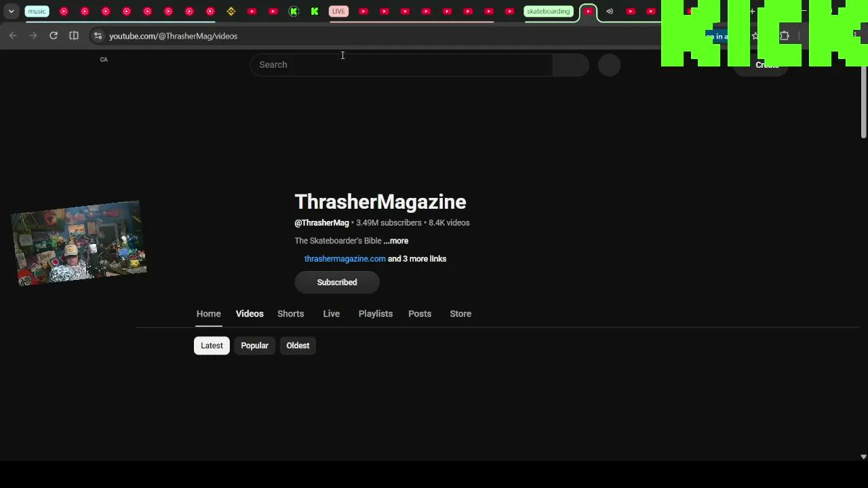Click the ThrasherMagazine channel title
Image resolution: width=868 pixels, height=488 pixels.
click(x=380, y=202)
